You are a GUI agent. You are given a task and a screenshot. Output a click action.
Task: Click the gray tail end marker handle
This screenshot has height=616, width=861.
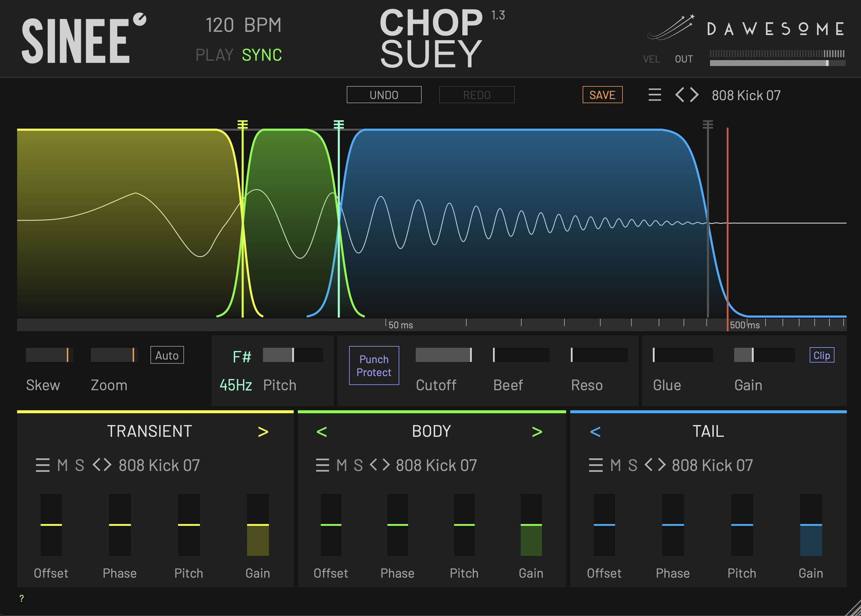(x=708, y=124)
